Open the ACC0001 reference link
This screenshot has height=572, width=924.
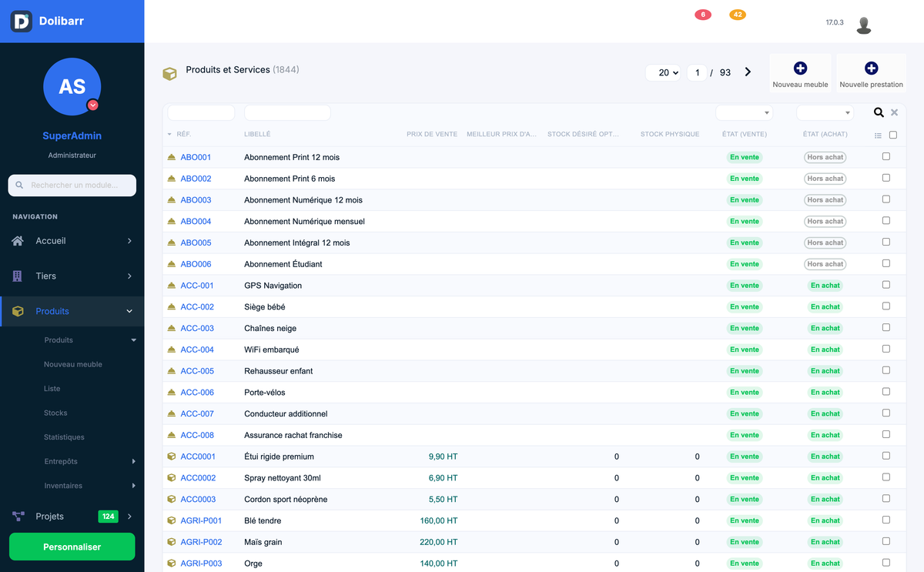pos(198,457)
